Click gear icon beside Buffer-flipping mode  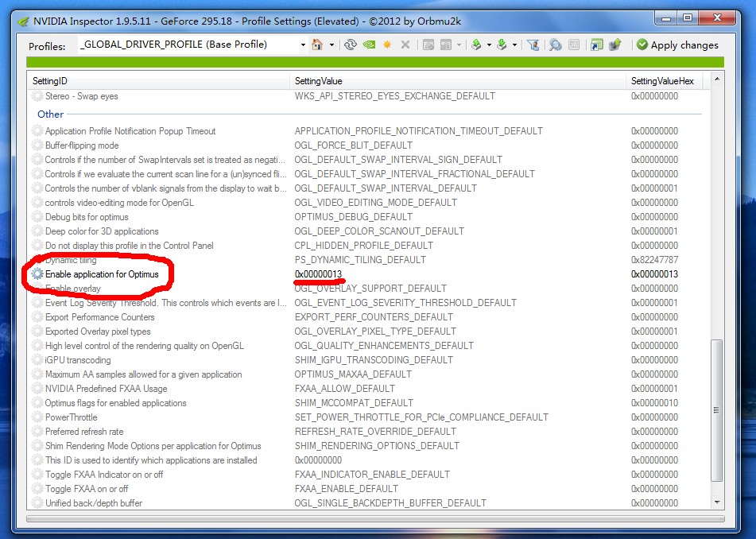click(x=37, y=145)
